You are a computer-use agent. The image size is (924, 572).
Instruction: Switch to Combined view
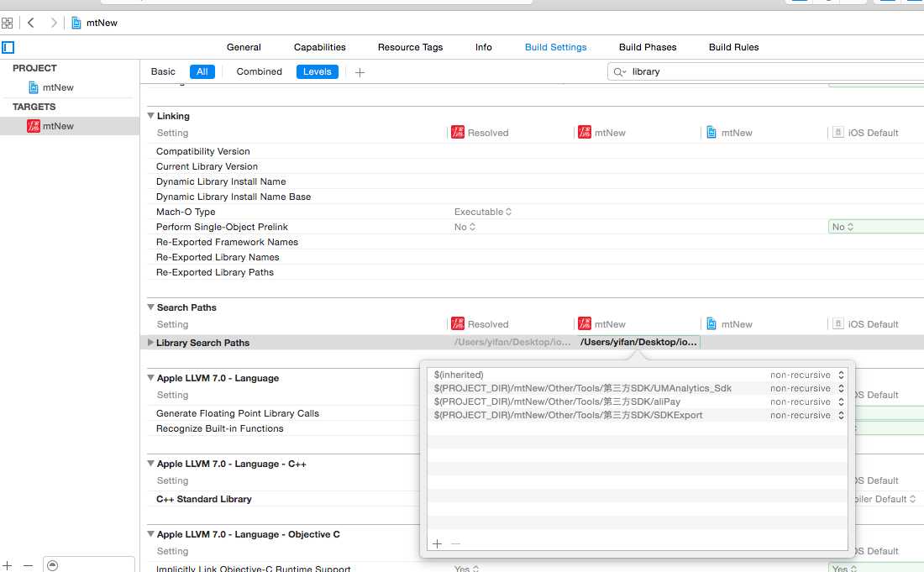(260, 72)
